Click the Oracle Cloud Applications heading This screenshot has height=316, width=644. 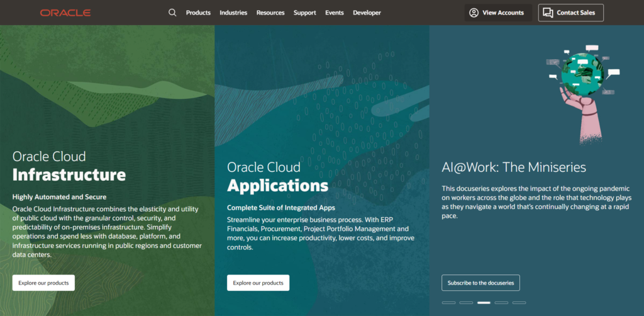[x=277, y=177]
